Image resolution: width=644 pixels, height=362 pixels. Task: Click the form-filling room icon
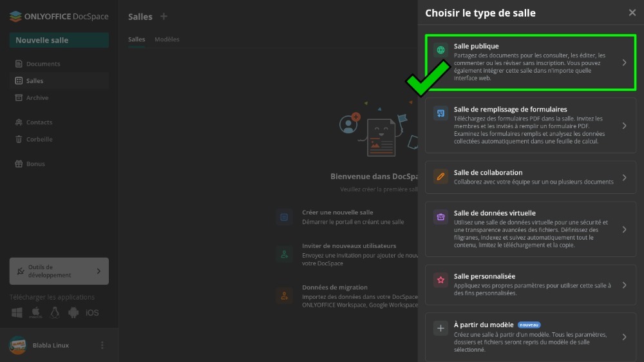[440, 113]
